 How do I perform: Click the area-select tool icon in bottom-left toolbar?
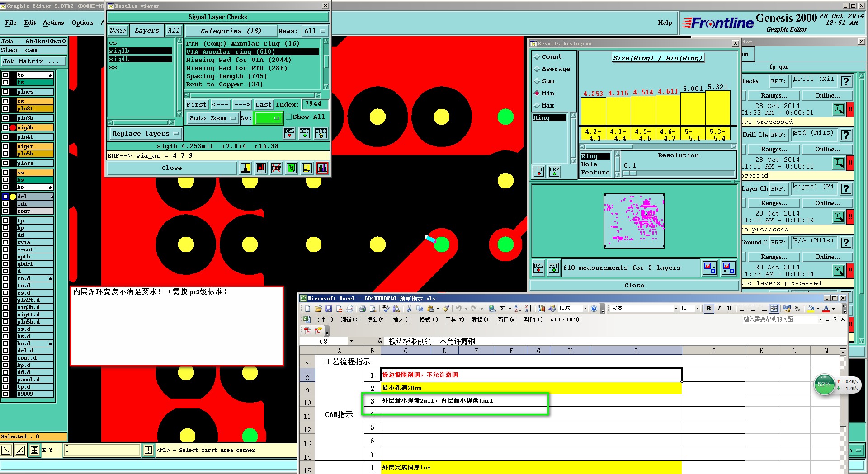(6, 450)
